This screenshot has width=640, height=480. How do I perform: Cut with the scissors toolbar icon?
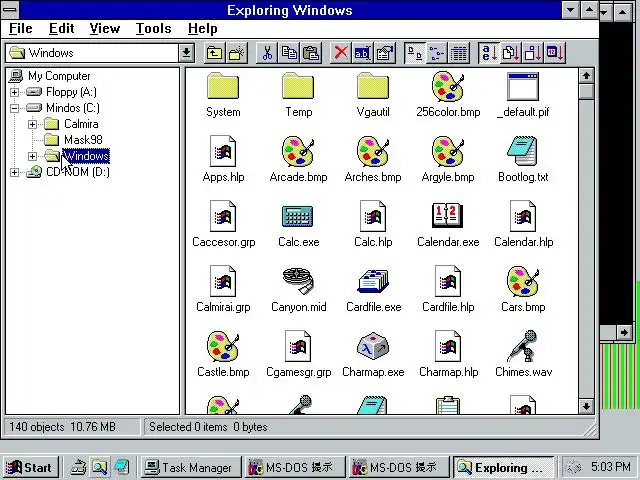point(267,53)
